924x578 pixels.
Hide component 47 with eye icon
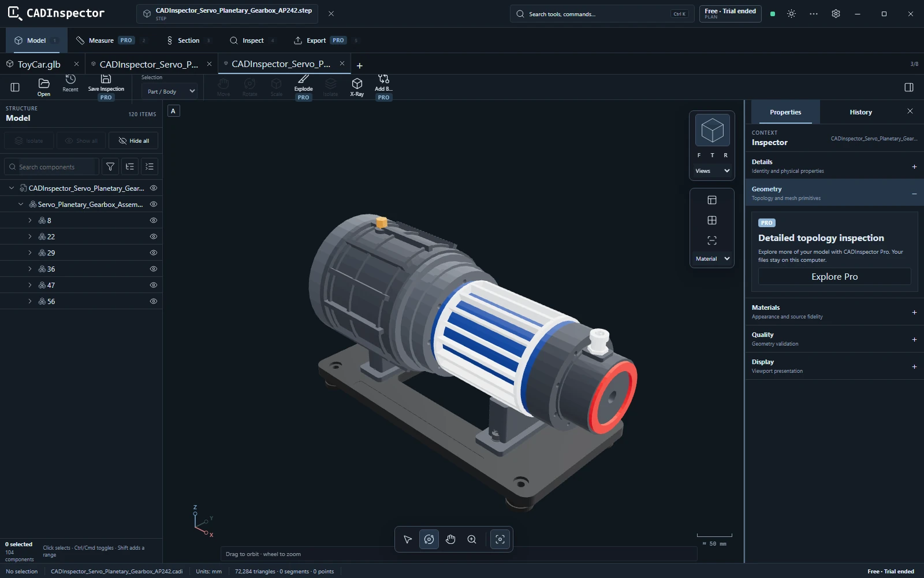pyautogui.click(x=154, y=285)
